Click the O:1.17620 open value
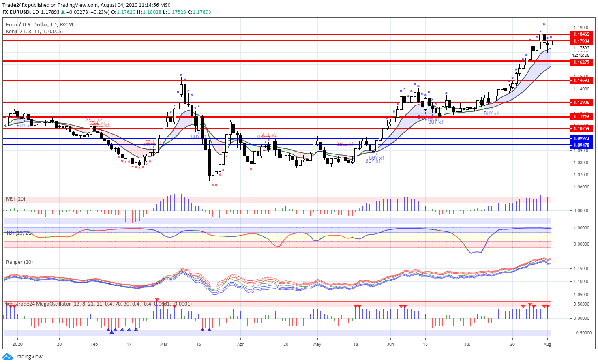Screen dimensions: 598x364 123,12
